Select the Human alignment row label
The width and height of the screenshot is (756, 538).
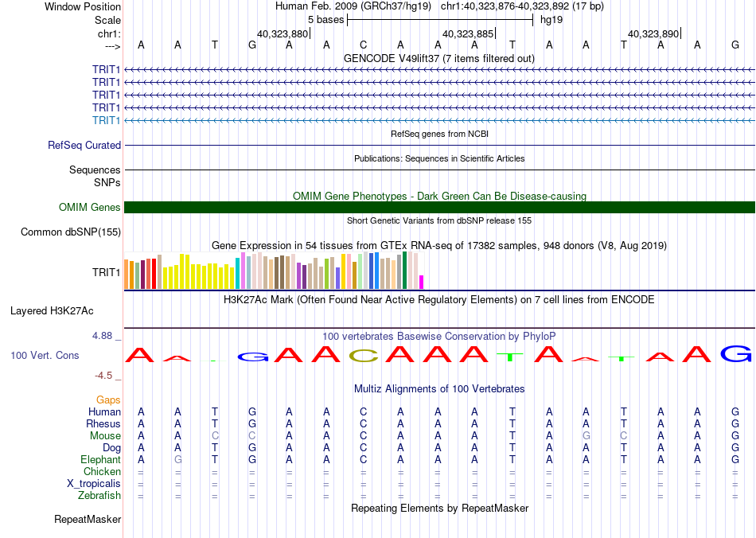(104, 411)
